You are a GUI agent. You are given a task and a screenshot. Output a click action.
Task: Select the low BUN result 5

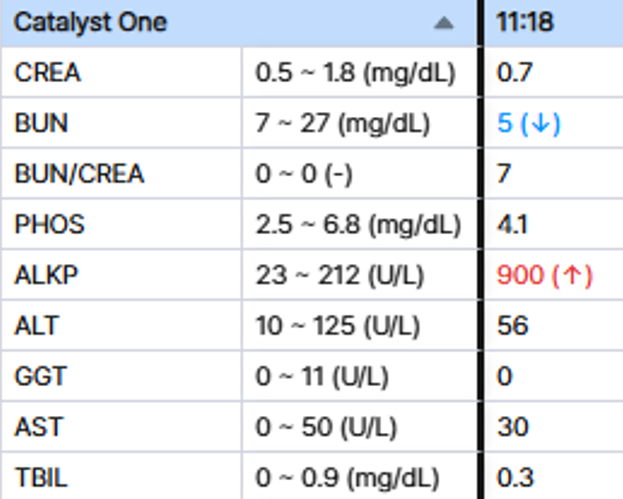(528, 123)
